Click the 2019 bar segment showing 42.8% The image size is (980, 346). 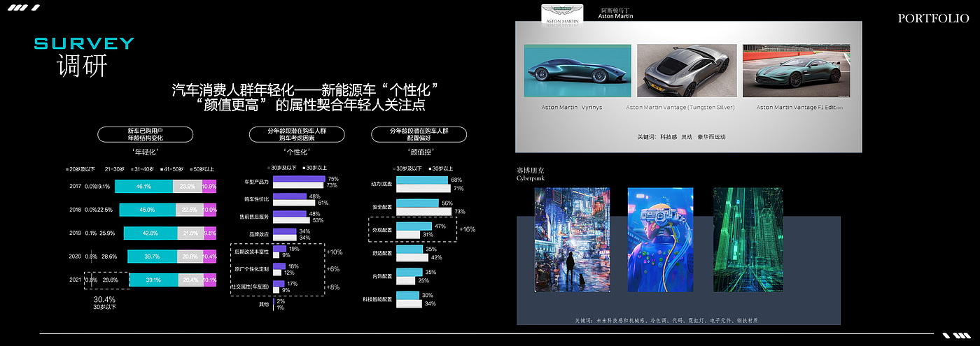150,233
